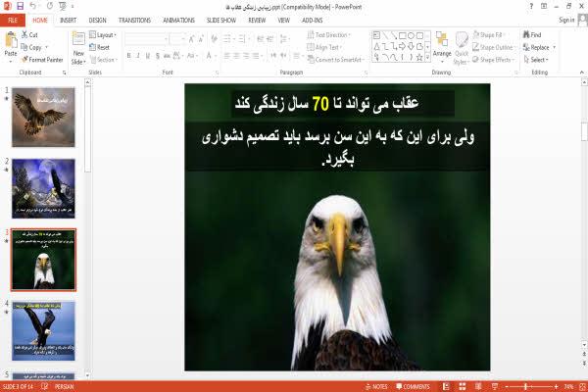Open Shape Outline options
Image resolution: width=588 pixels, height=392 pixels.
[x=494, y=47]
